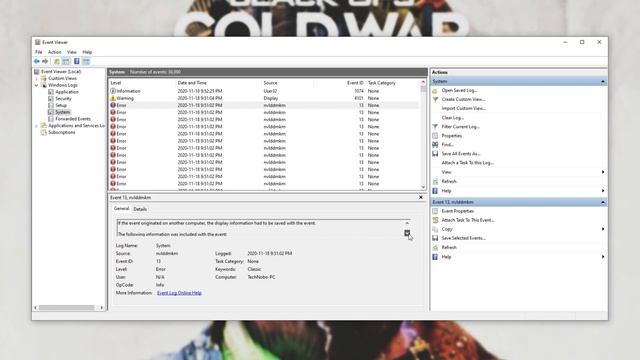This screenshot has width=640, height=360.
Task: Click Show/Hide Action Pane toolbar icon
Action: coord(86,61)
